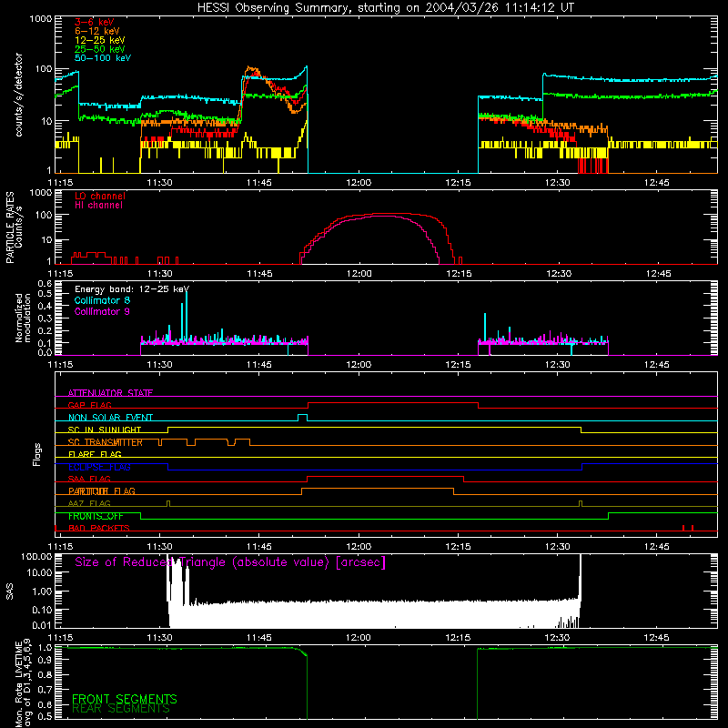This screenshot has height=728, width=728.
Task: Click the PARTICLE FLAG label
Action: click(102, 490)
